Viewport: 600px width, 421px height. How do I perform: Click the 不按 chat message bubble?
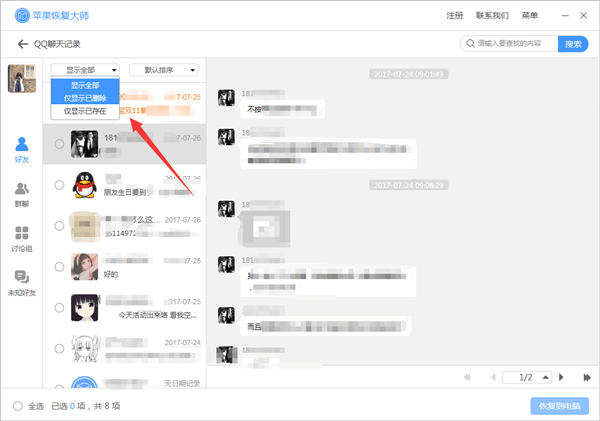(282, 109)
